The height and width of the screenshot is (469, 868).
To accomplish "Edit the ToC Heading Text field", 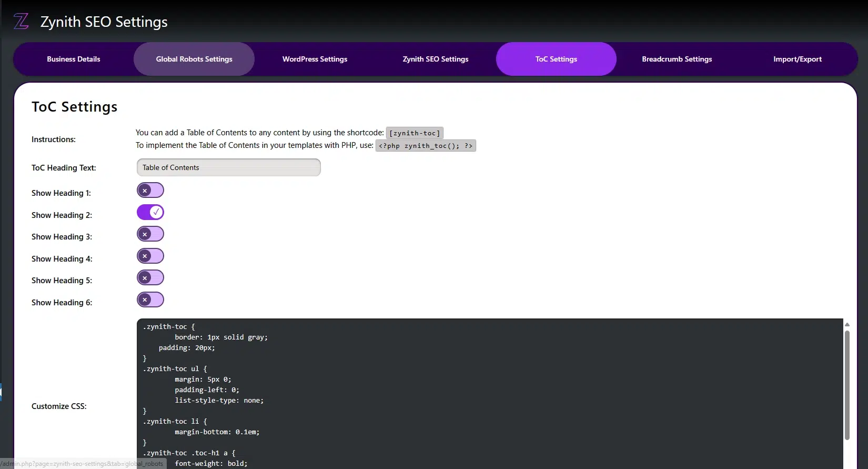I will click(228, 167).
